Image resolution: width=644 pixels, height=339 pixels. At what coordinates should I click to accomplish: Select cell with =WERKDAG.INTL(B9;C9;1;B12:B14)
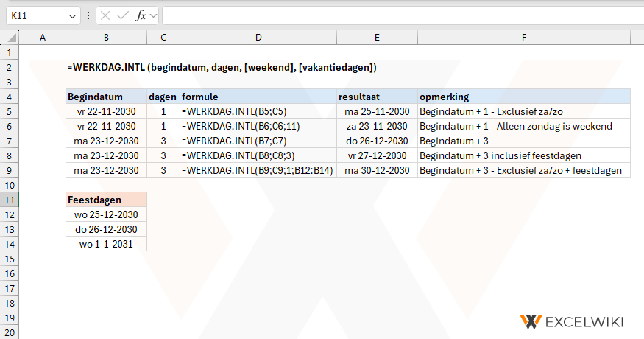[258, 170]
